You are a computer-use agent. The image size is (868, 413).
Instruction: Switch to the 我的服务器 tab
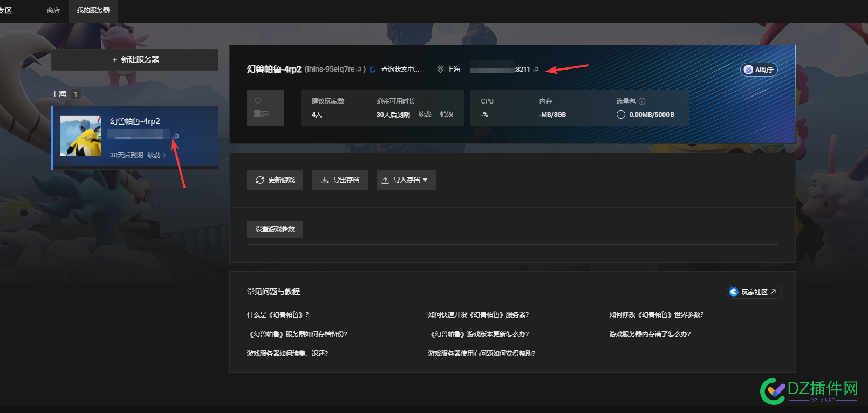(x=93, y=10)
